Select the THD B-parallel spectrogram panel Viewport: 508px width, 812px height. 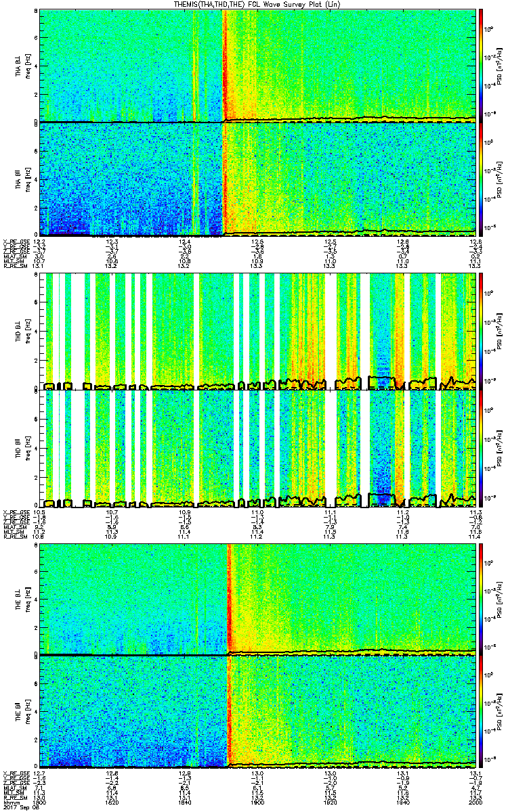(x=257, y=449)
